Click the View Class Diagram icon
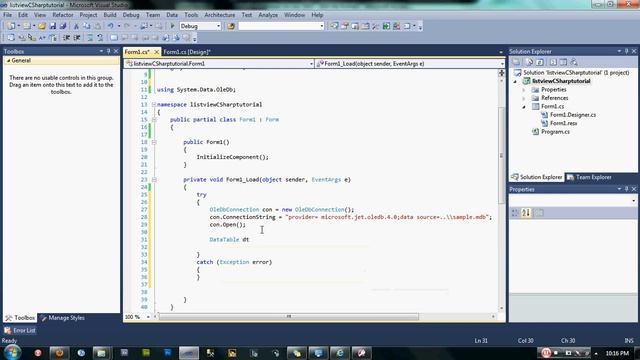The width and height of the screenshot is (640, 360). pos(574,62)
